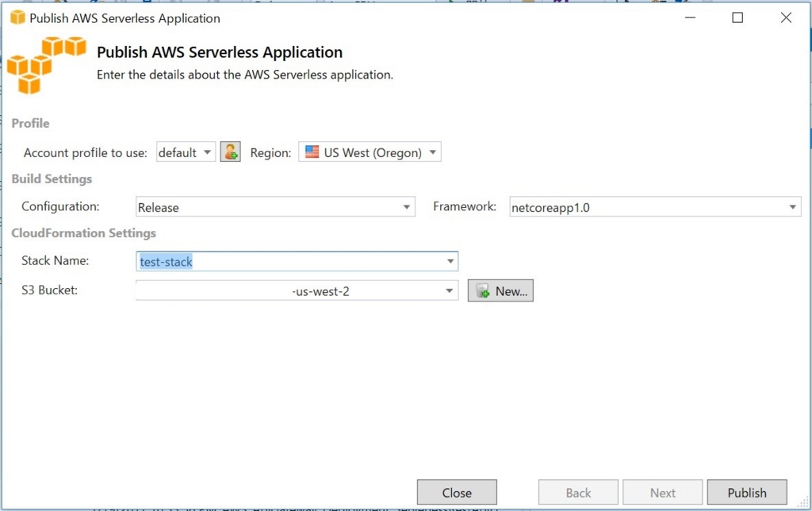812x511 pixels.
Task: Click the dialog heading Publish AWS Serverless Application
Action: point(220,52)
